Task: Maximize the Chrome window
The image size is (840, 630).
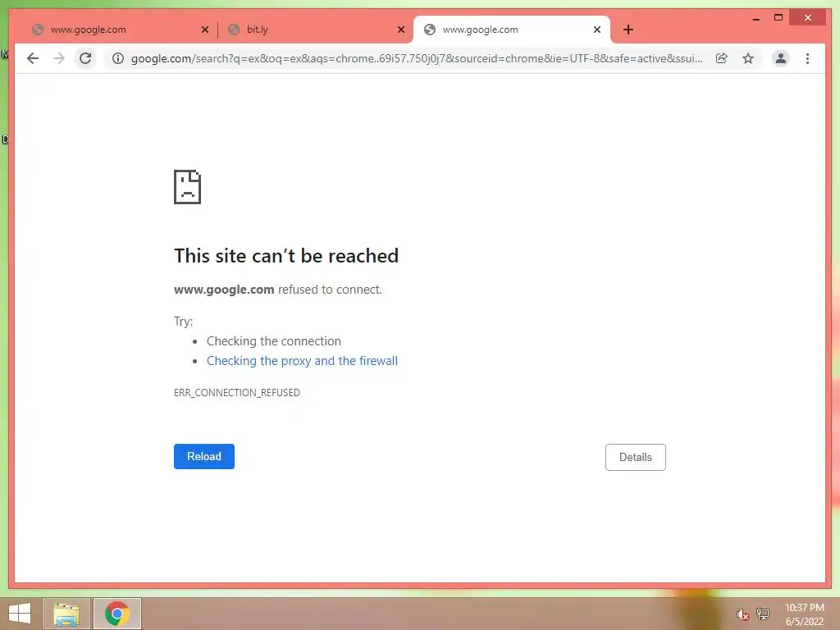Action: (778, 18)
